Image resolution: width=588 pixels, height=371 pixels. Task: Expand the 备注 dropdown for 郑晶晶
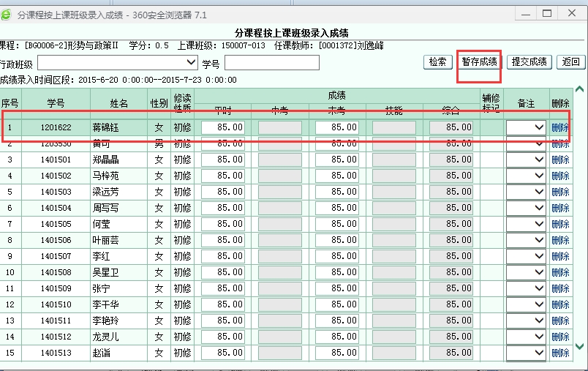527,160
